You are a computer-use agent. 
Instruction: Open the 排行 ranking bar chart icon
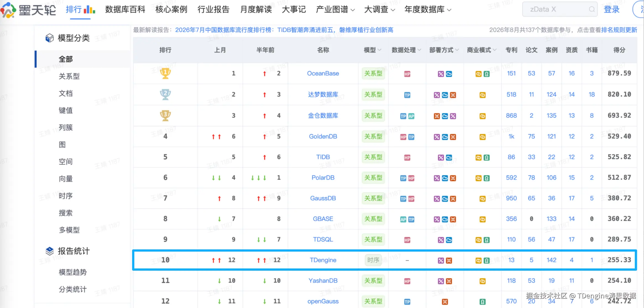(x=90, y=10)
